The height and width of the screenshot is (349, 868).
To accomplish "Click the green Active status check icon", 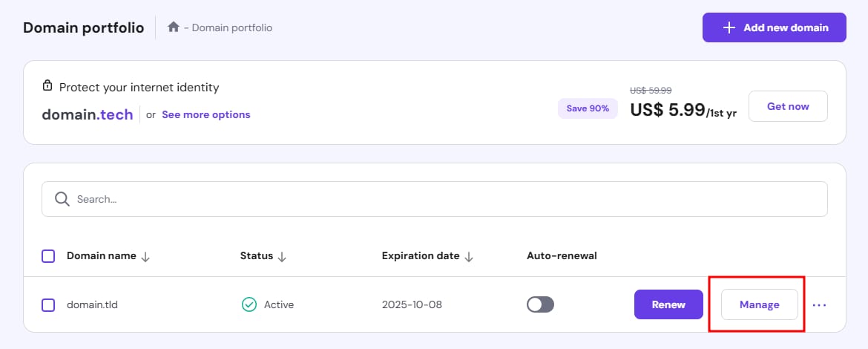I will click(249, 304).
